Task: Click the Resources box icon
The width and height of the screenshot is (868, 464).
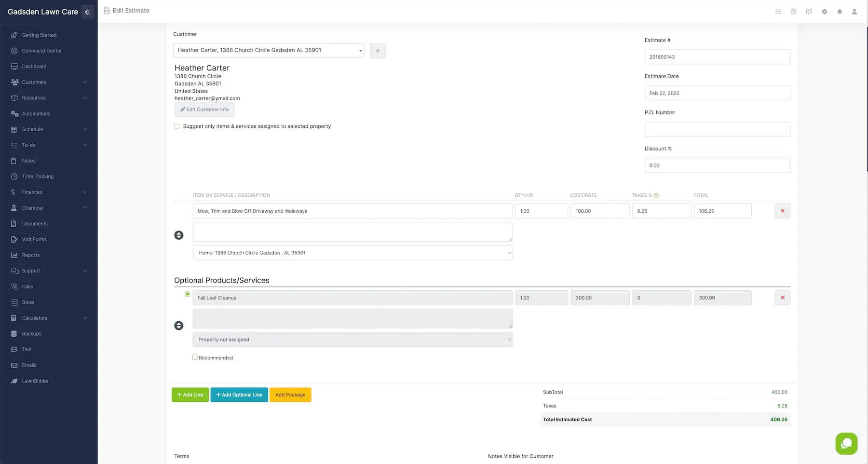Action: click(14, 98)
